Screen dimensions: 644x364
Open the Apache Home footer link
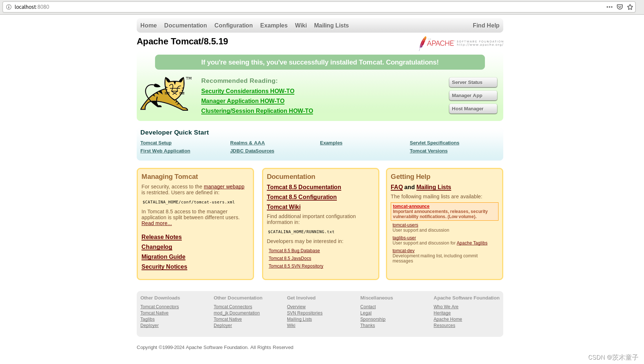pos(448,319)
